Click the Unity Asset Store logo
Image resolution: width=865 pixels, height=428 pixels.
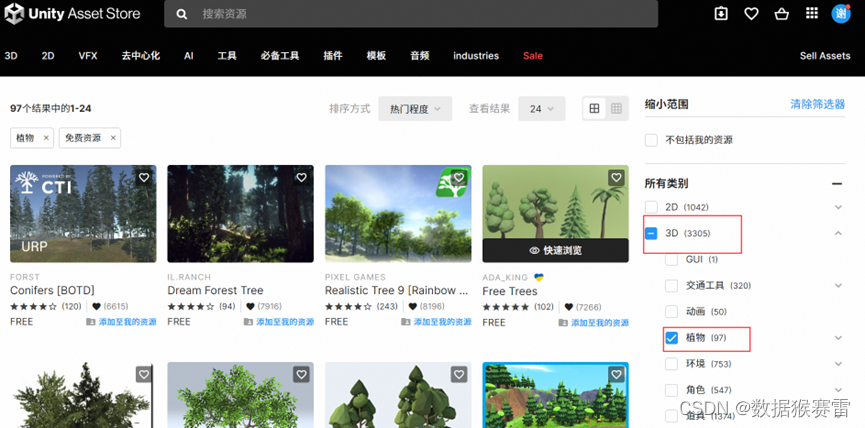[x=73, y=14]
